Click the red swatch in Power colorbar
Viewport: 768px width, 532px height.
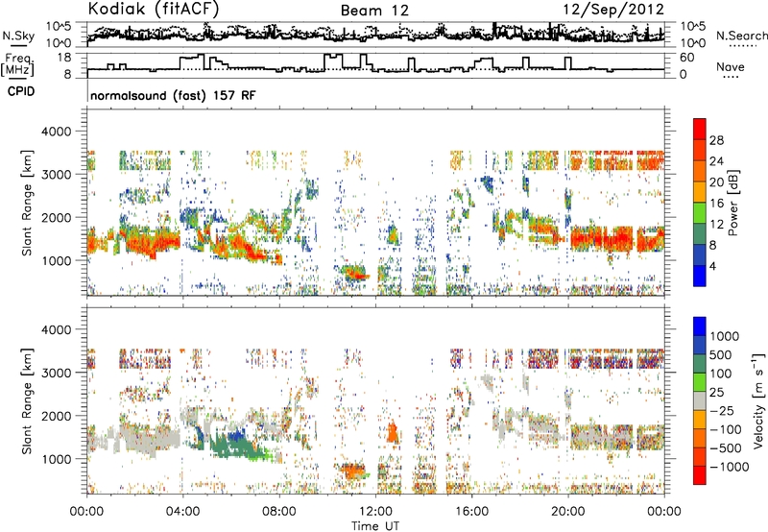[700, 130]
